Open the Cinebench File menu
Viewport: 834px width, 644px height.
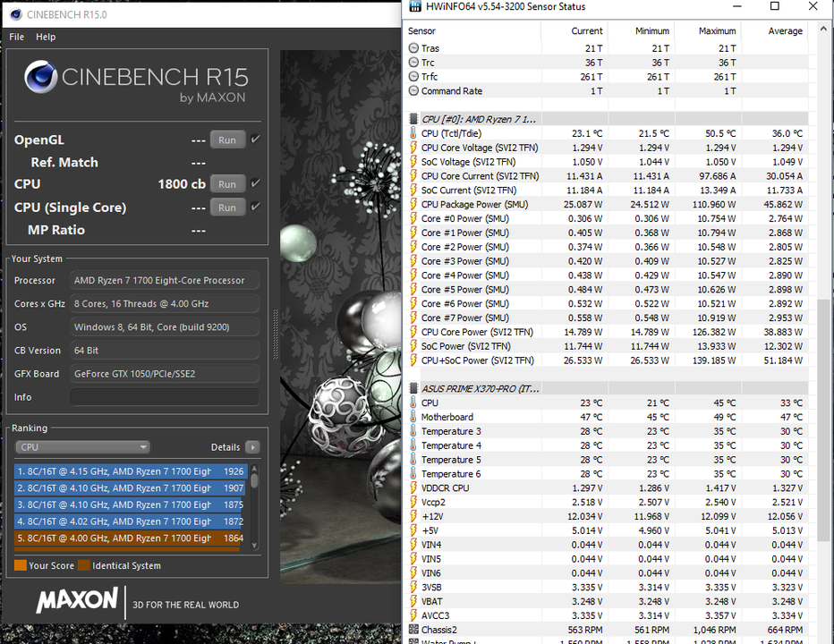pyautogui.click(x=16, y=37)
